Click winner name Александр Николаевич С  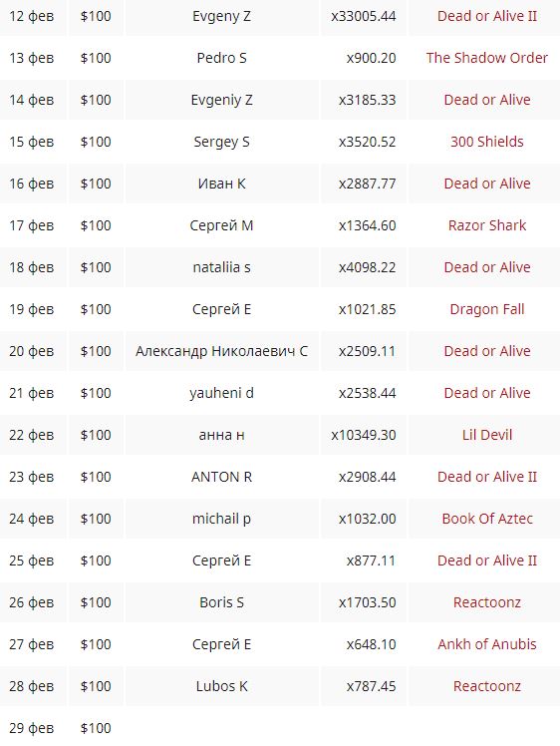click(221, 351)
